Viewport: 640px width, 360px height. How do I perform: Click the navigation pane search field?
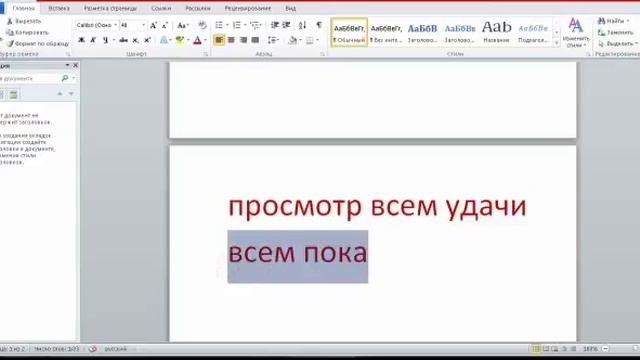(29, 78)
